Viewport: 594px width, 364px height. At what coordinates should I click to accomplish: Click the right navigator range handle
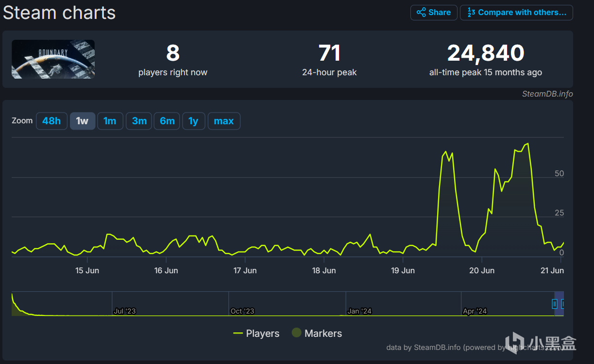click(563, 304)
